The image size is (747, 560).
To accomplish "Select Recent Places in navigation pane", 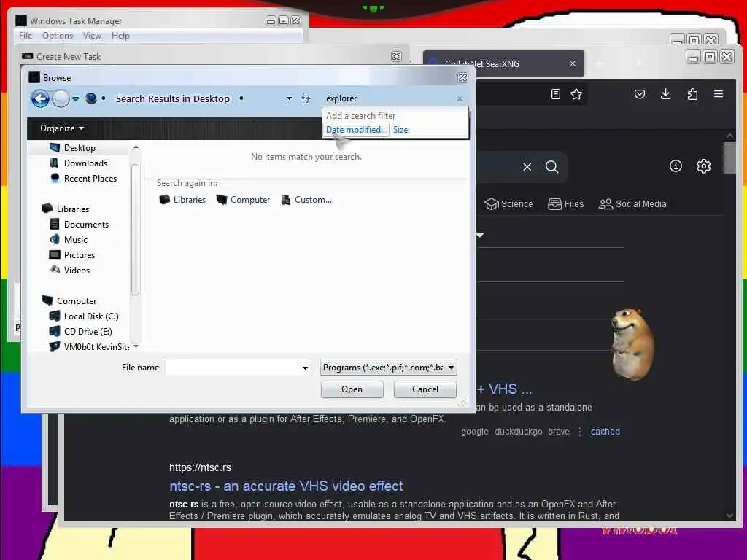I will click(90, 178).
